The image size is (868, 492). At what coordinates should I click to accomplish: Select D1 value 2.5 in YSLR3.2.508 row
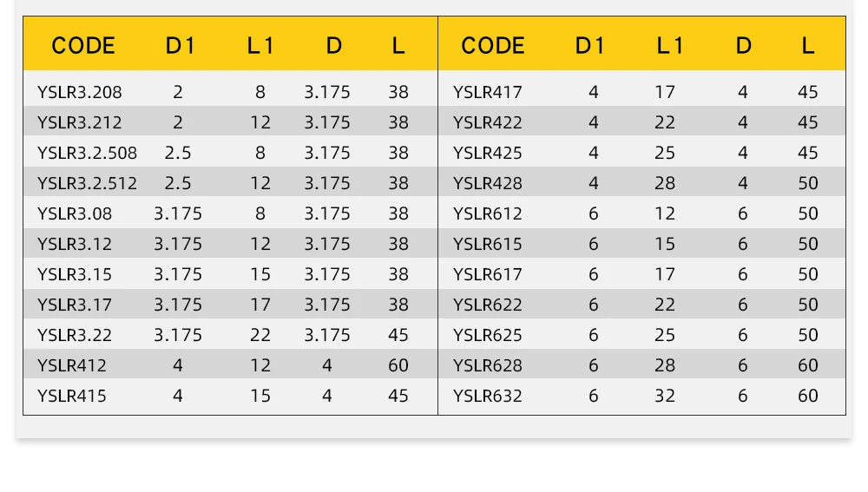[178, 153]
